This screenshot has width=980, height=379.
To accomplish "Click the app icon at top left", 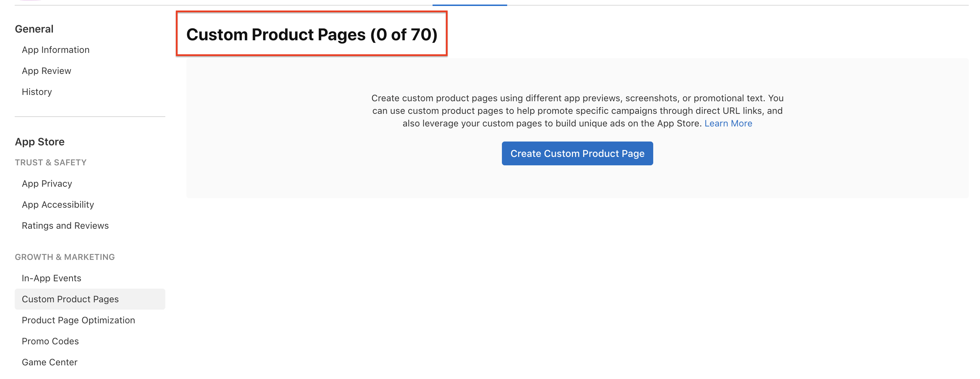I will tap(31, 2).
